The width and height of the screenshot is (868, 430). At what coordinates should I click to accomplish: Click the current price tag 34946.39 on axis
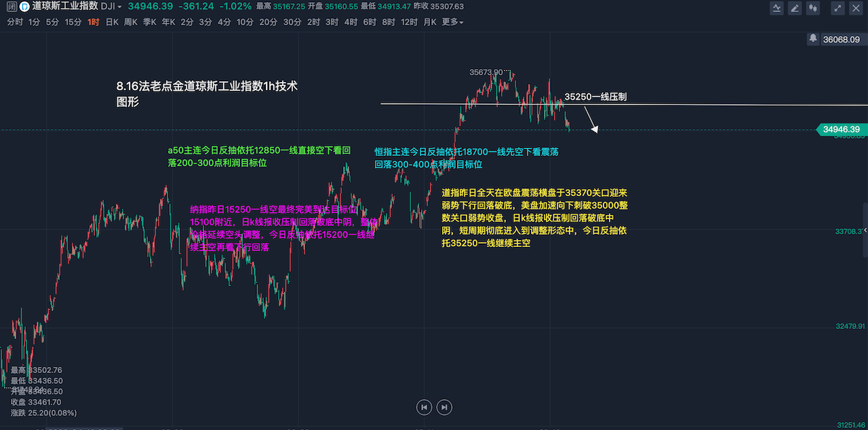(841, 129)
